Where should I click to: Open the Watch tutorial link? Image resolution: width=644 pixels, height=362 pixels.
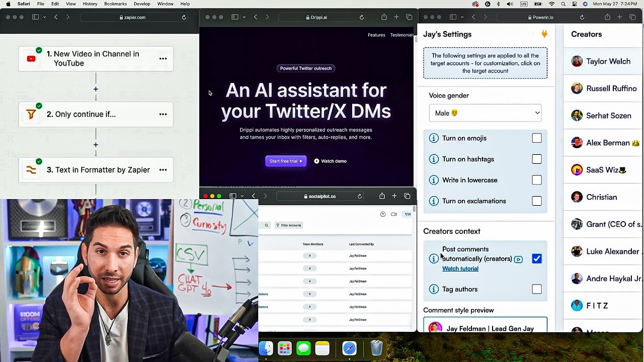click(460, 268)
